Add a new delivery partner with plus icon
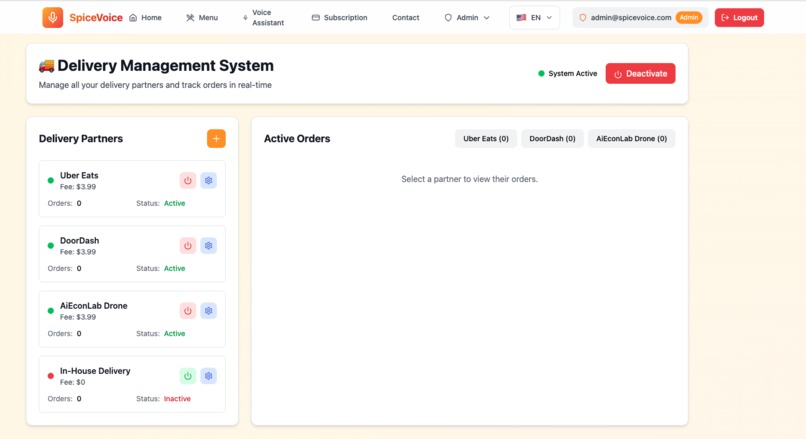This screenshot has height=439, width=806. tap(216, 138)
